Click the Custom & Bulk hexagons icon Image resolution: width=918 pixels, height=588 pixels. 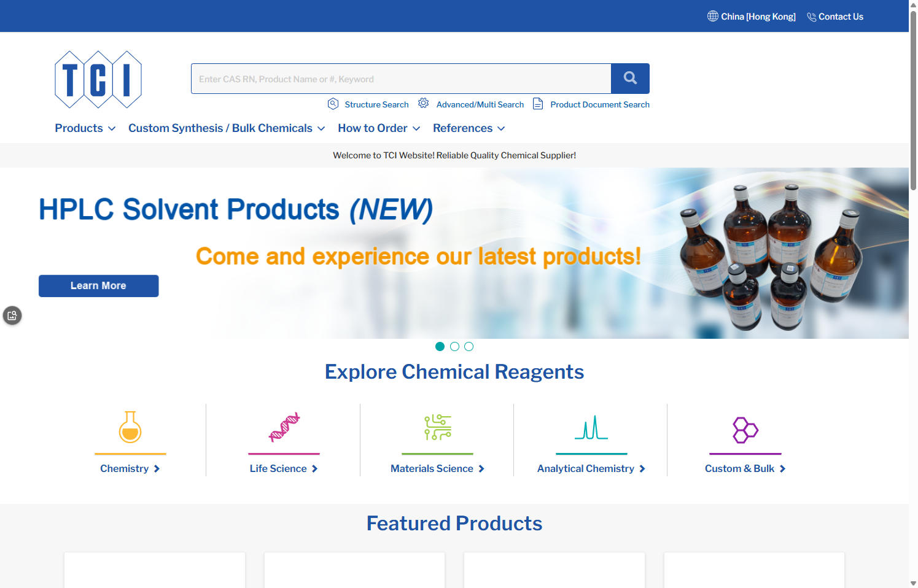[745, 430]
